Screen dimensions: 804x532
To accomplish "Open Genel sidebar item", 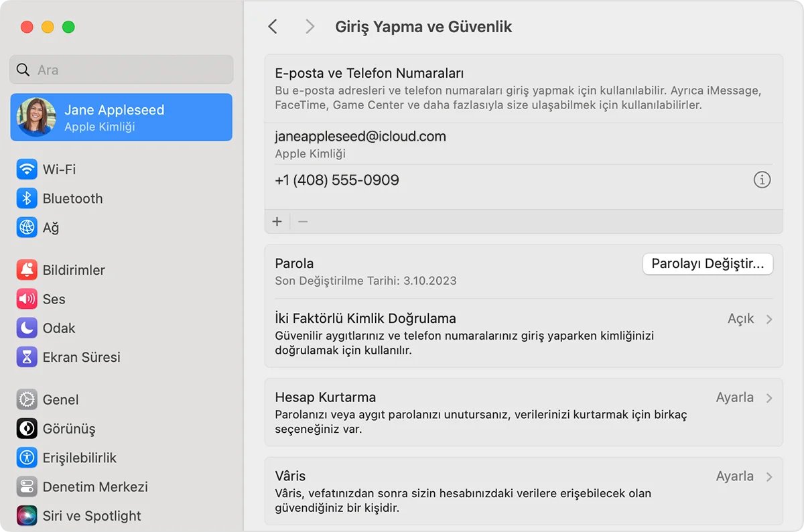I will tap(121, 399).
